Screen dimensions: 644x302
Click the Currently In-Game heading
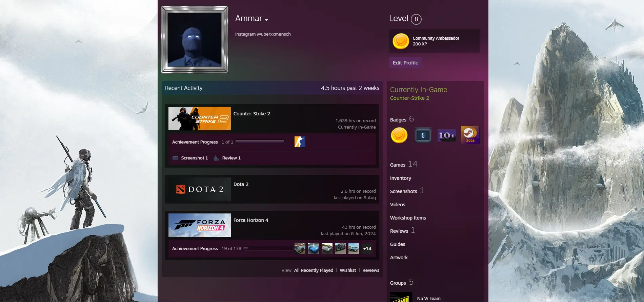tap(419, 90)
